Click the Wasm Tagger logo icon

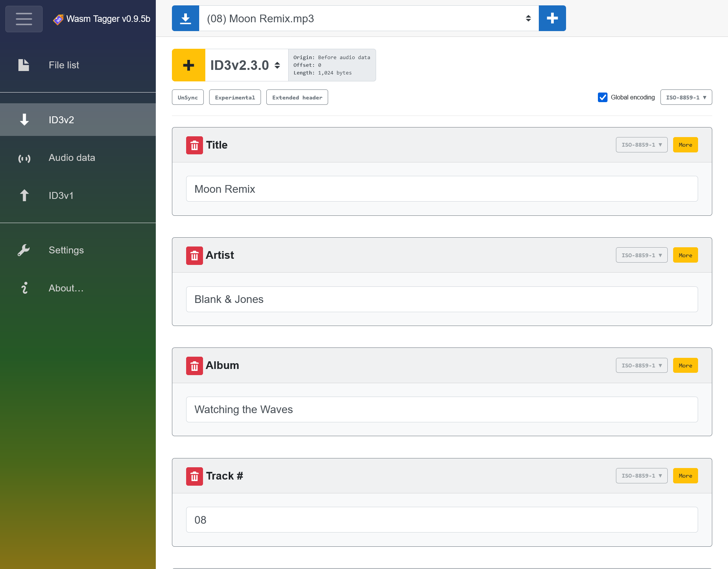point(58,19)
